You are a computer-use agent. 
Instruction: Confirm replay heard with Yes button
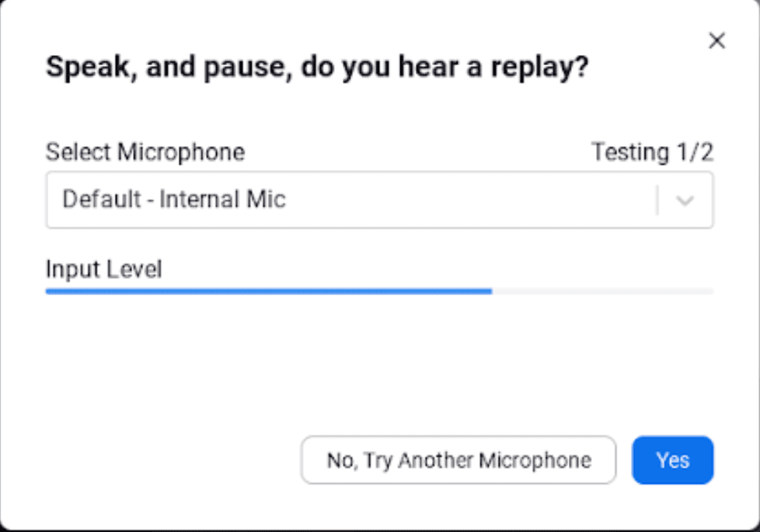pyautogui.click(x=672, y=460)
